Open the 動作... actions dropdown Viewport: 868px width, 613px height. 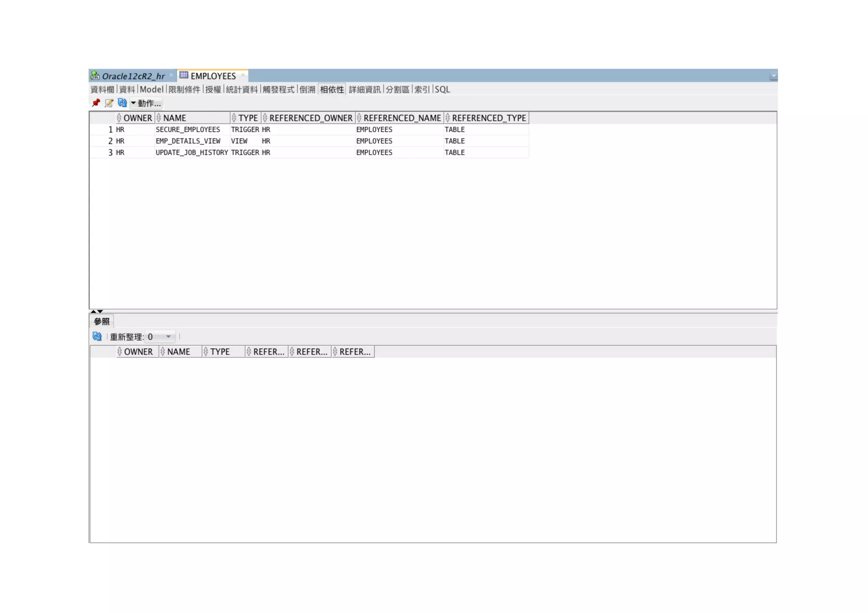(146, 103)
